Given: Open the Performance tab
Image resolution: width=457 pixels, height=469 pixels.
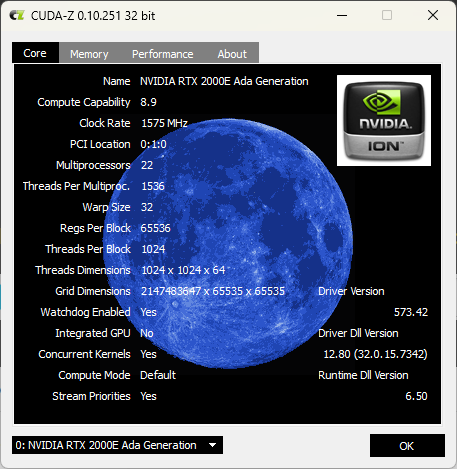Looking at the screenshot, I should point(163,54).
